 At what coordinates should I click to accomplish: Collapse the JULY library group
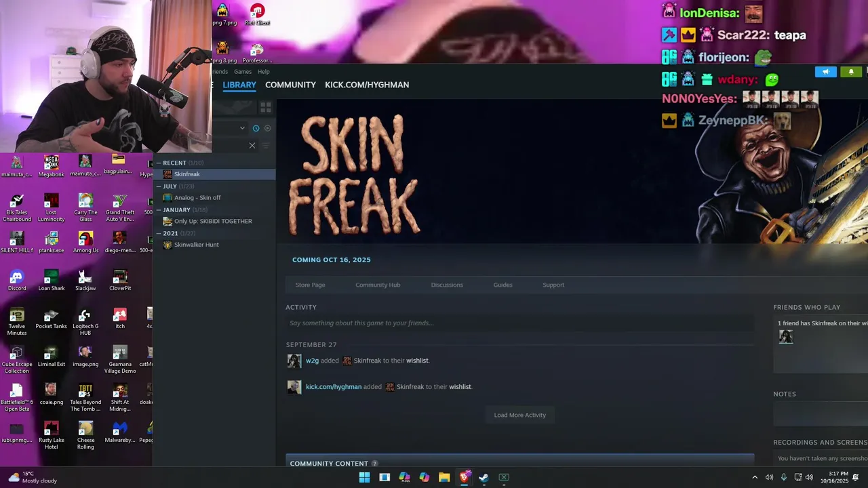pos(159,186)
